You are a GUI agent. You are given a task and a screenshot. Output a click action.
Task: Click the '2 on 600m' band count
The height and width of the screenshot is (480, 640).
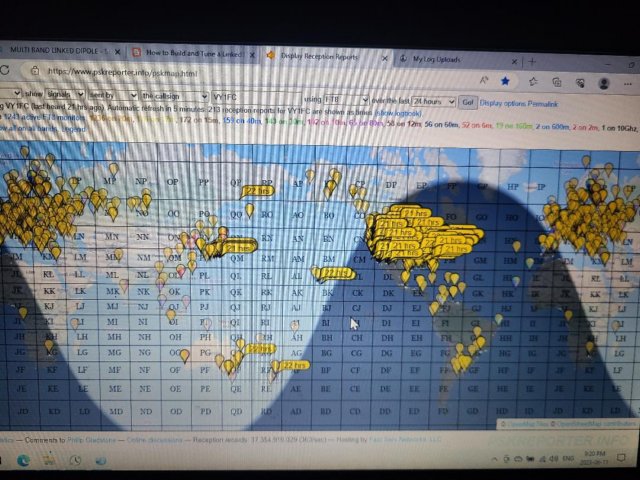pyautogui.click(x=552, y=127)
